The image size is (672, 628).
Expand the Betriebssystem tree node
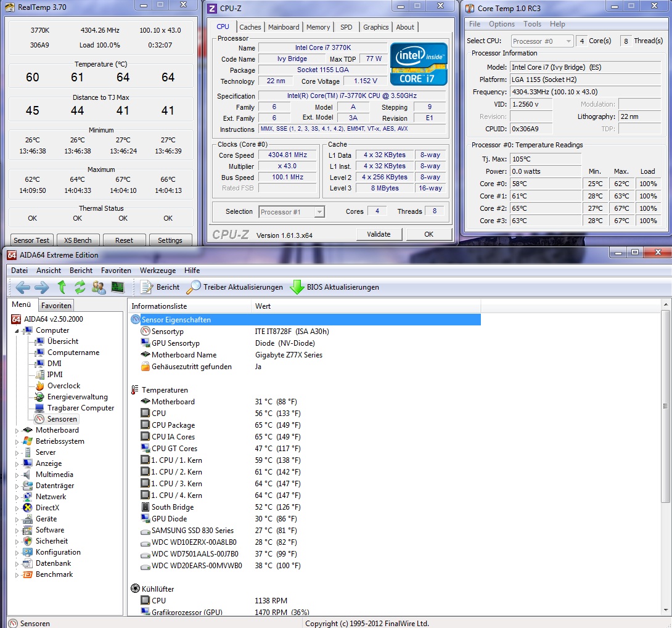pos(17,442)
